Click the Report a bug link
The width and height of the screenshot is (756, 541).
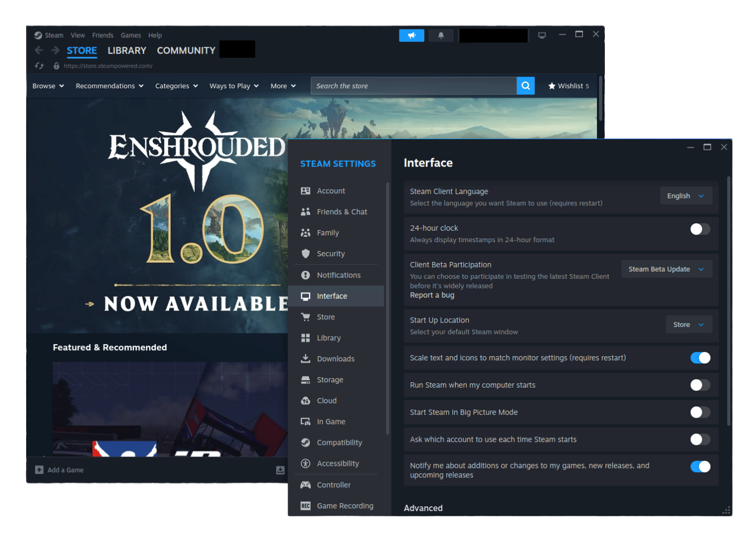click(432, 295)
